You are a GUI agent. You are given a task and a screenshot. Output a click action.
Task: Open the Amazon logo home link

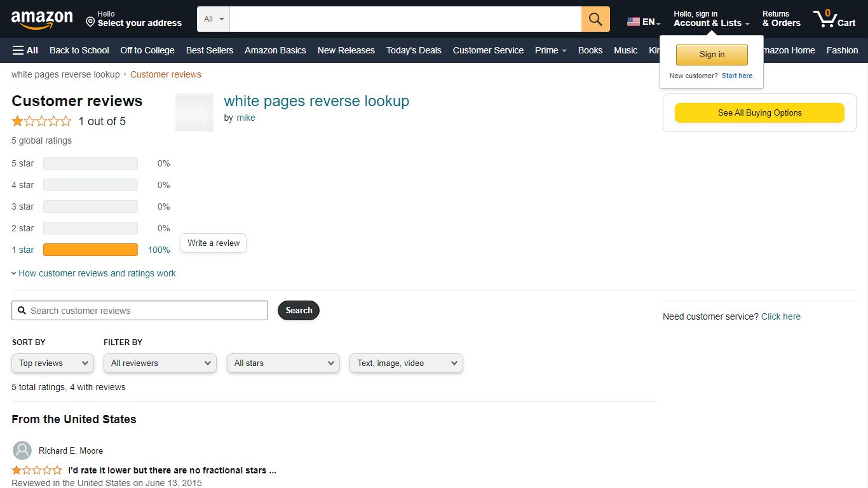click(42, 20)
